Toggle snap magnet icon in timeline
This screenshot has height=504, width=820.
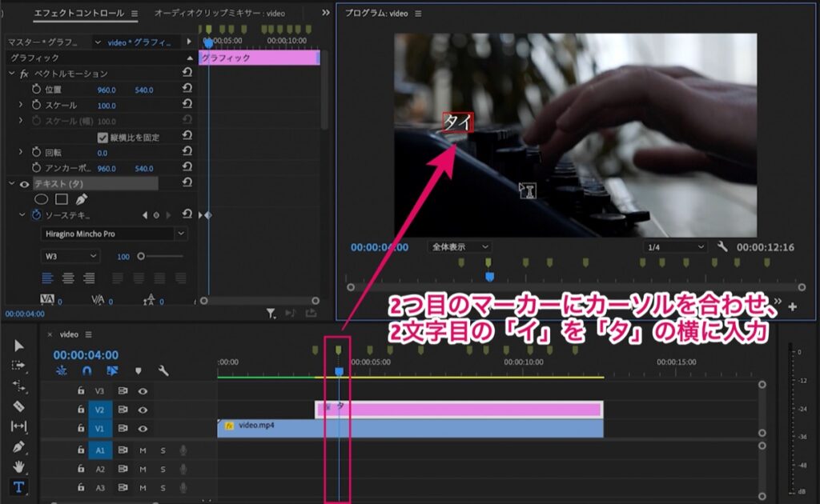point(86,371)
